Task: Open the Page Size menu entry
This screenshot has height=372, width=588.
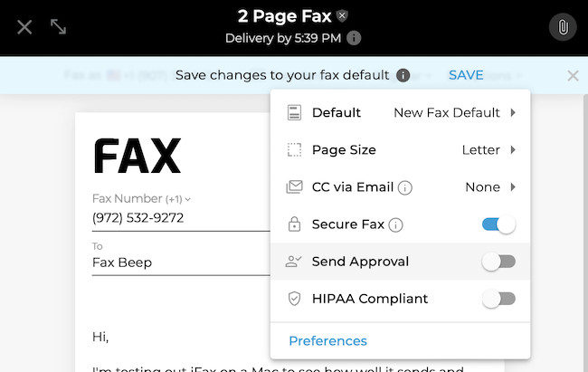Action: 400,149
